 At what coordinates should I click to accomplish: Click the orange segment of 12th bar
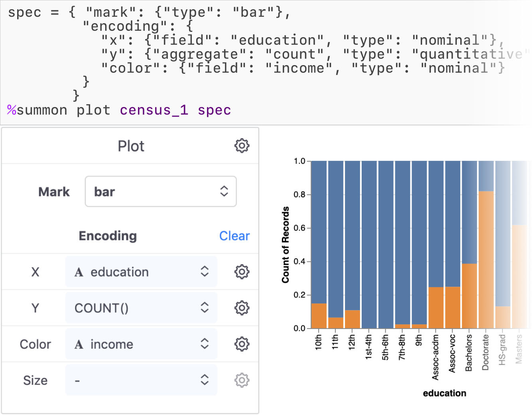click(x=352, y=319)
